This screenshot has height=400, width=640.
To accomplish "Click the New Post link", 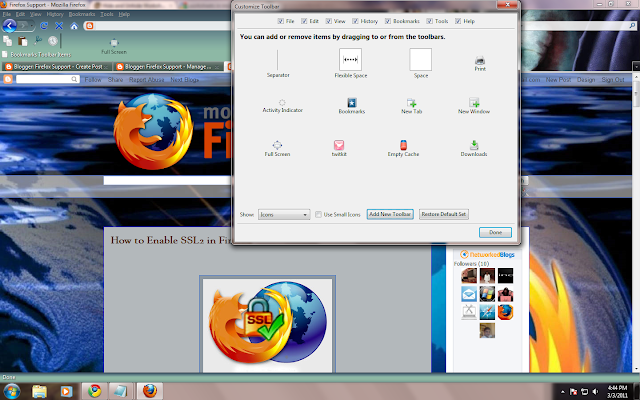I will 558,80.
